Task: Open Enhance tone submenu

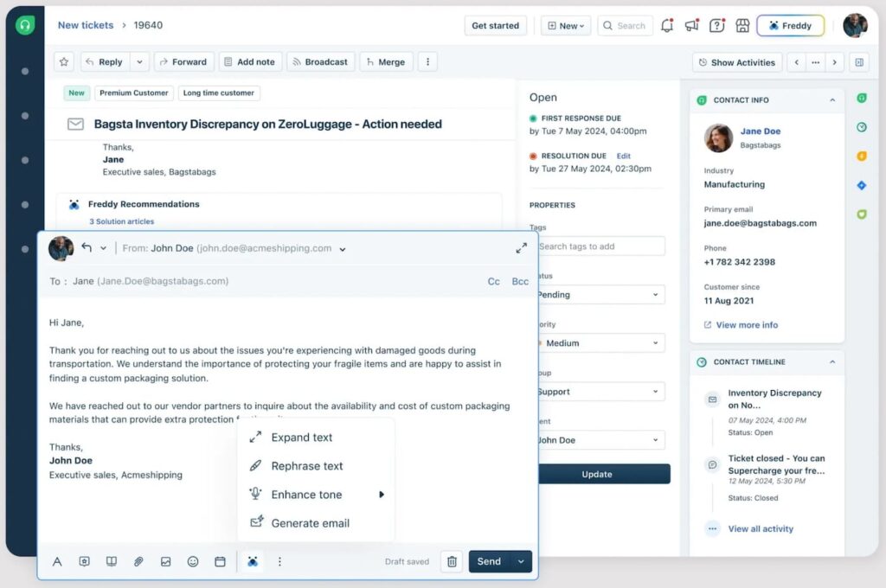Action: (x=307, y=495)
